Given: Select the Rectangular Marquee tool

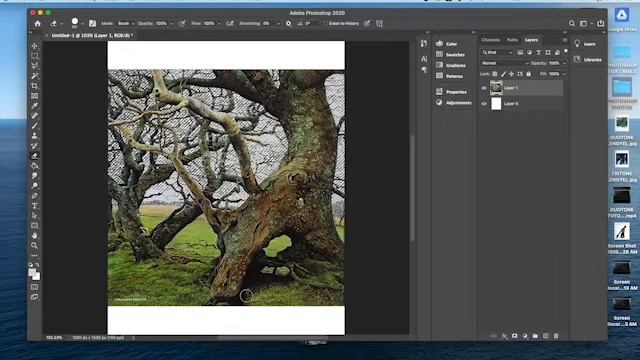Looking at the screenshot, I should [35, 56].
